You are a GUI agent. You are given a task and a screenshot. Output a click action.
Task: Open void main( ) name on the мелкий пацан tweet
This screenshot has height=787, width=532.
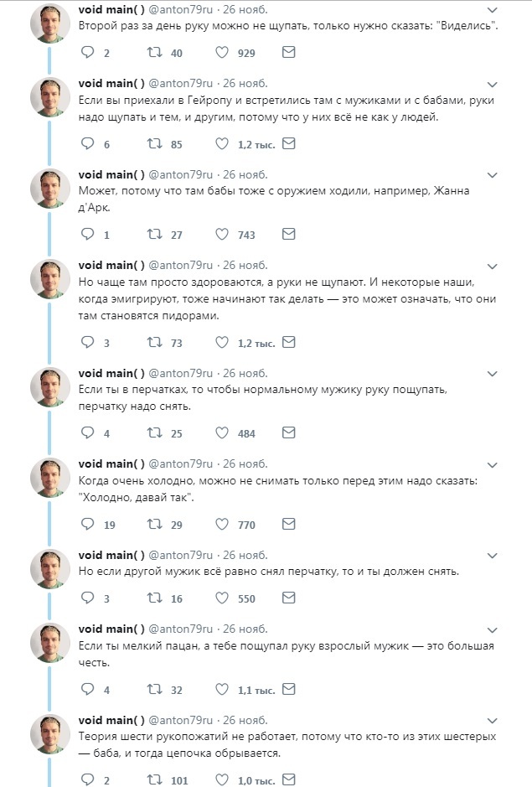(x=111, y=629)
